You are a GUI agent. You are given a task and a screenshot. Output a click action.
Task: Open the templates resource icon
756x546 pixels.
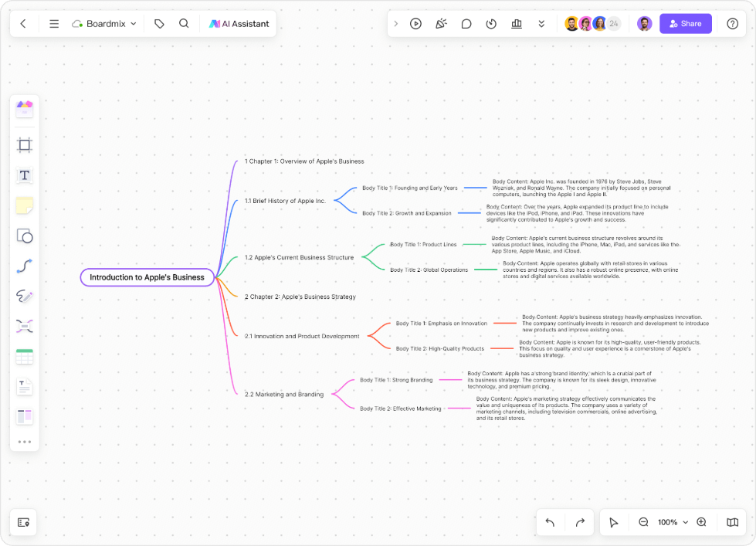(25, 109)
